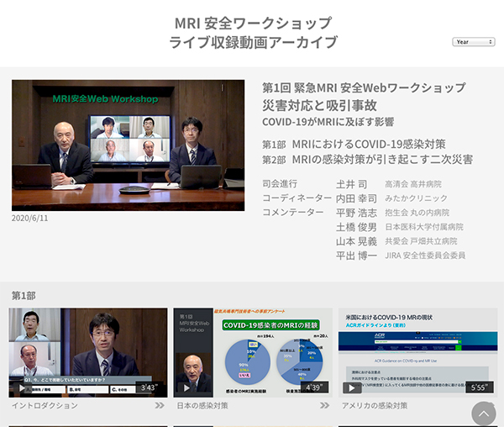Screen dimensions: 504x427
Task: Click the 5'55" duration badge
Action: click(x=478, y=387)
